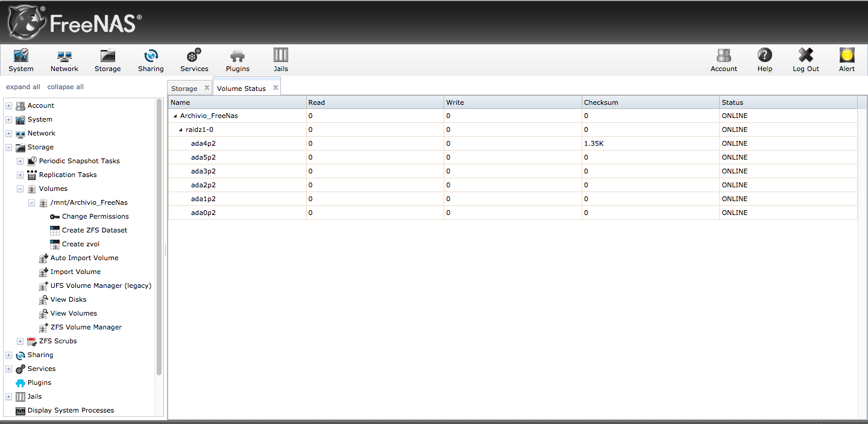
Task: Select the ada5p2 disk row
Action: point(512,157)
